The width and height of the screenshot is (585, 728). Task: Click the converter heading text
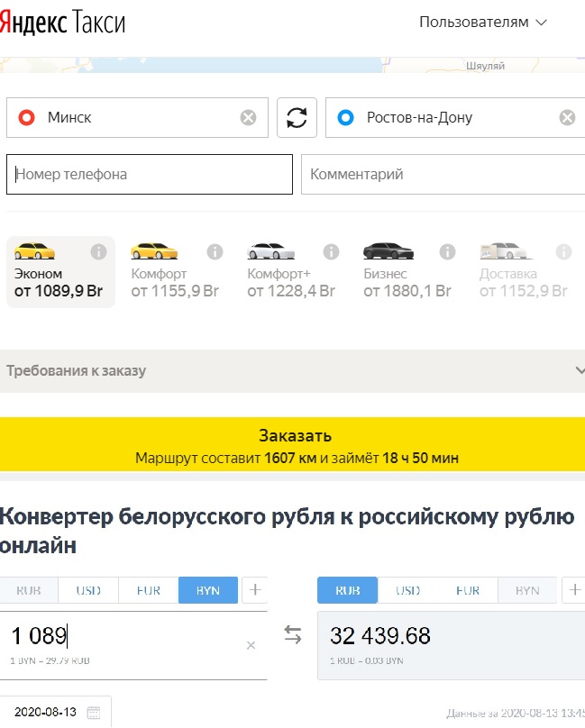[287, 531]
